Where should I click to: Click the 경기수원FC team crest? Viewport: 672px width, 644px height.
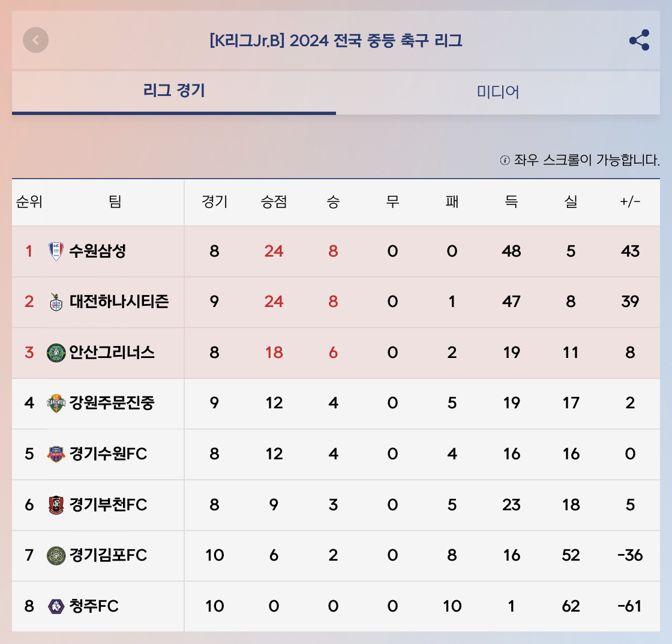pos(56,454)
